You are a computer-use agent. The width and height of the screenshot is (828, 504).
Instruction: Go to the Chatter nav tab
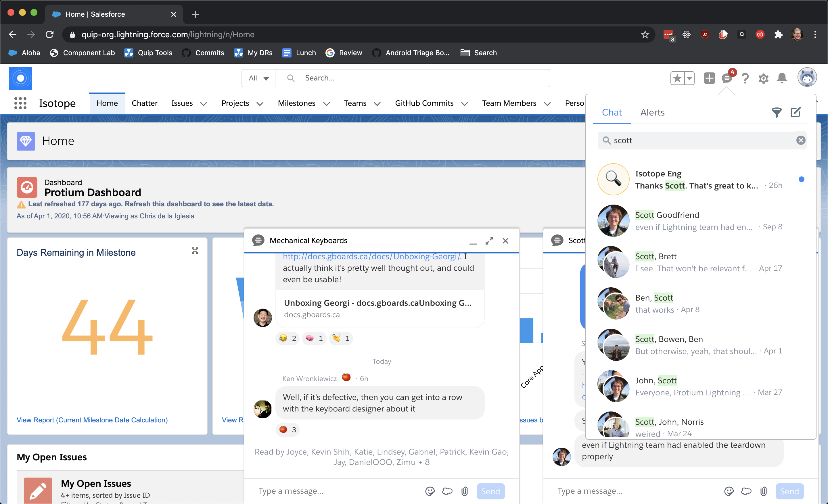pyautogui.click(x=145, y=103)
